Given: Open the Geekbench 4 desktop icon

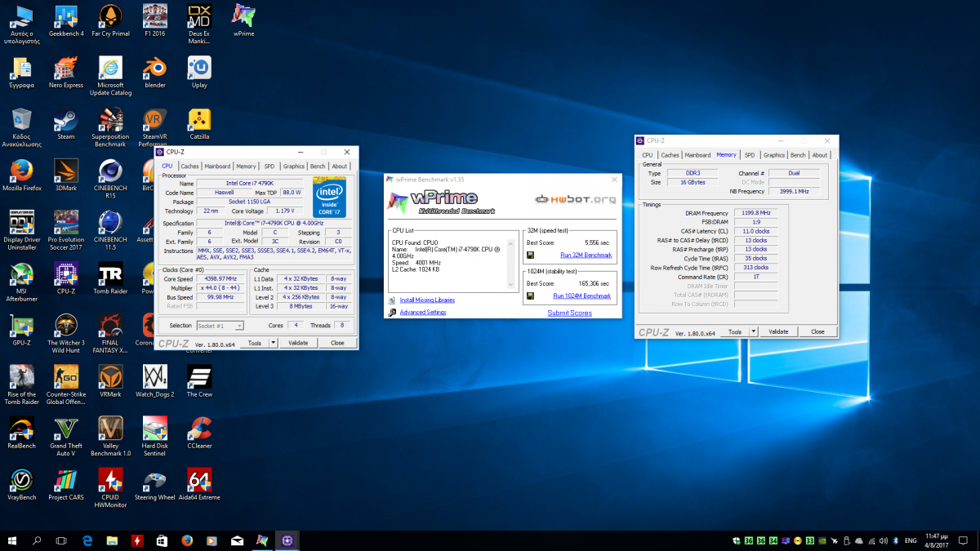Looking at the screenshot, I should 66,21.
